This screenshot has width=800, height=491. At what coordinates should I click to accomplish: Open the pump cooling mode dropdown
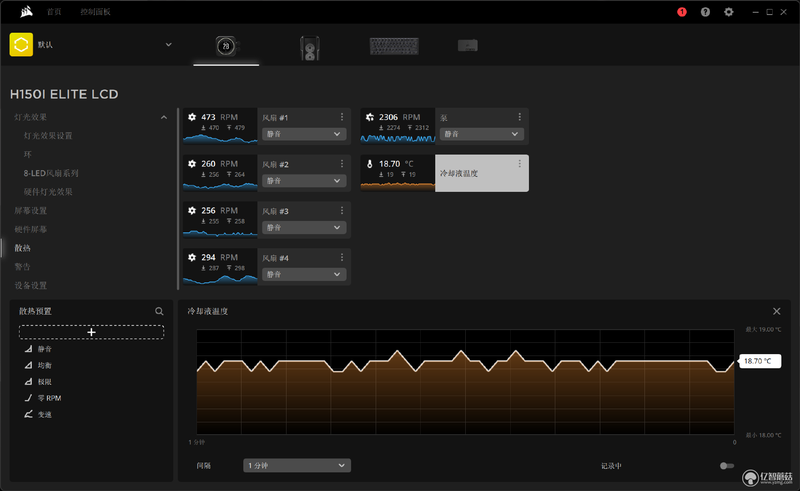coord(482,134)
